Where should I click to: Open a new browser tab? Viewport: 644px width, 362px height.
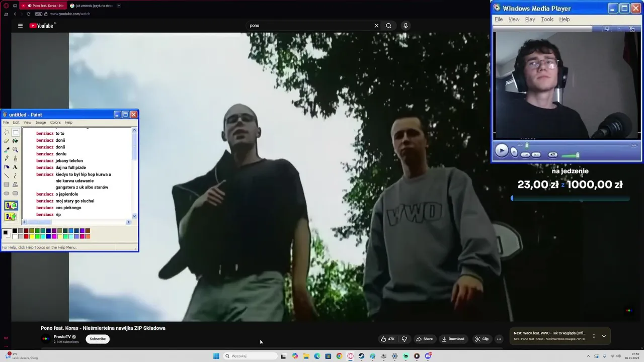point(119,6)
